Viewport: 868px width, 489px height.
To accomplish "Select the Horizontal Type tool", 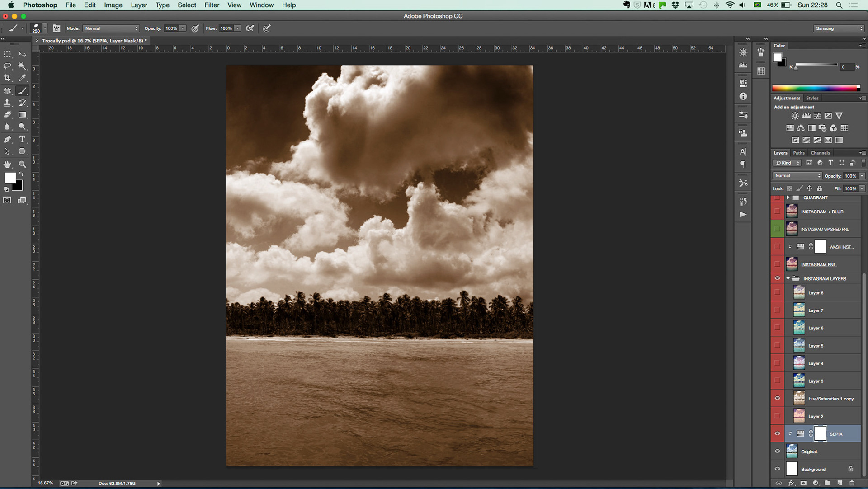I will 22,140.
